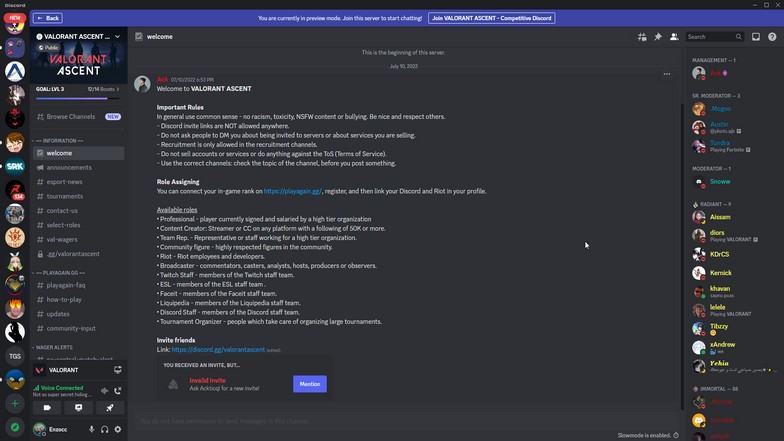Open the playagain.gg link
This screenshot has height=441, width=784.
tap(292, 191)
